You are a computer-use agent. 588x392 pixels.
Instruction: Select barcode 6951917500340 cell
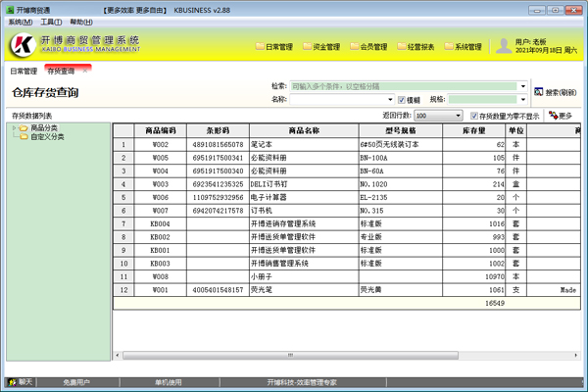tap(218, 171)
